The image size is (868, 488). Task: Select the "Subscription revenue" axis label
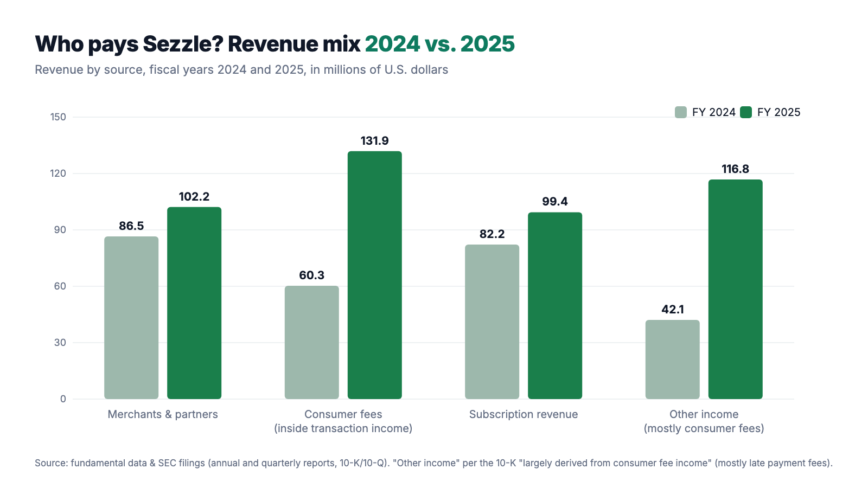(x=524, y=414)
